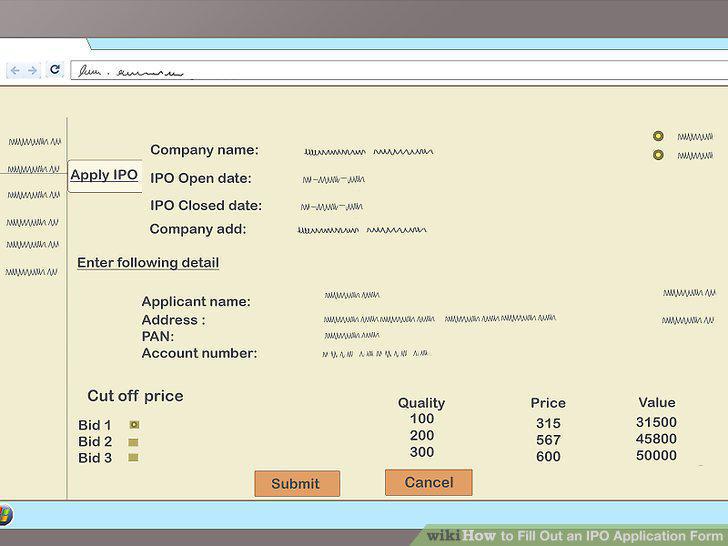Focus the browser address bar
The image size is (728, 546).
click(x=399, y=70)
